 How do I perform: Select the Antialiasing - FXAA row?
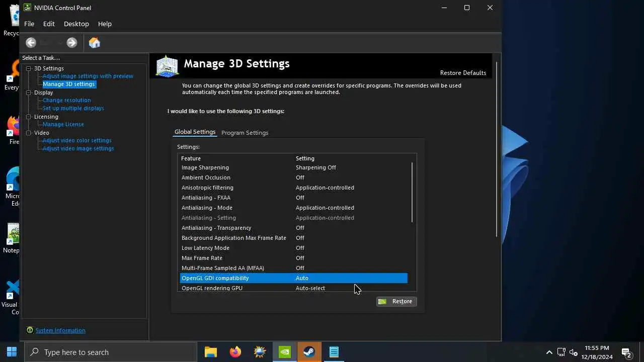pos(294,198)
